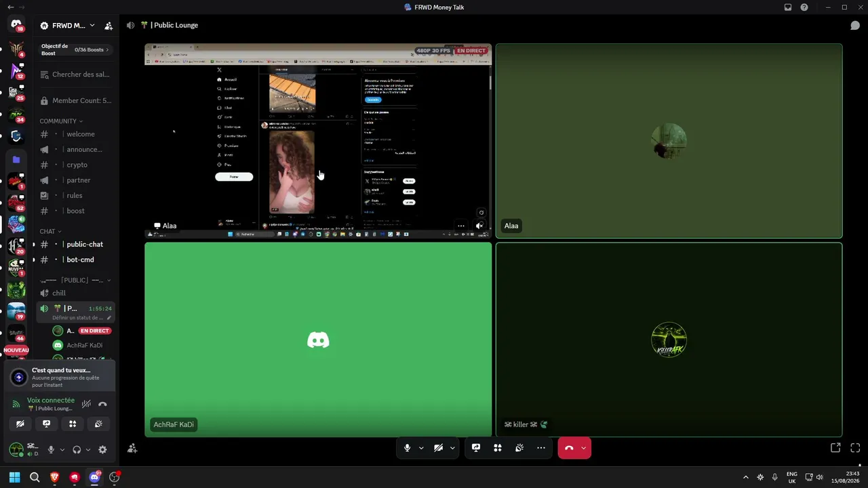Open the server icon with badge 46
This screenshot has width=868, height=488.
(x=16, y=333)
